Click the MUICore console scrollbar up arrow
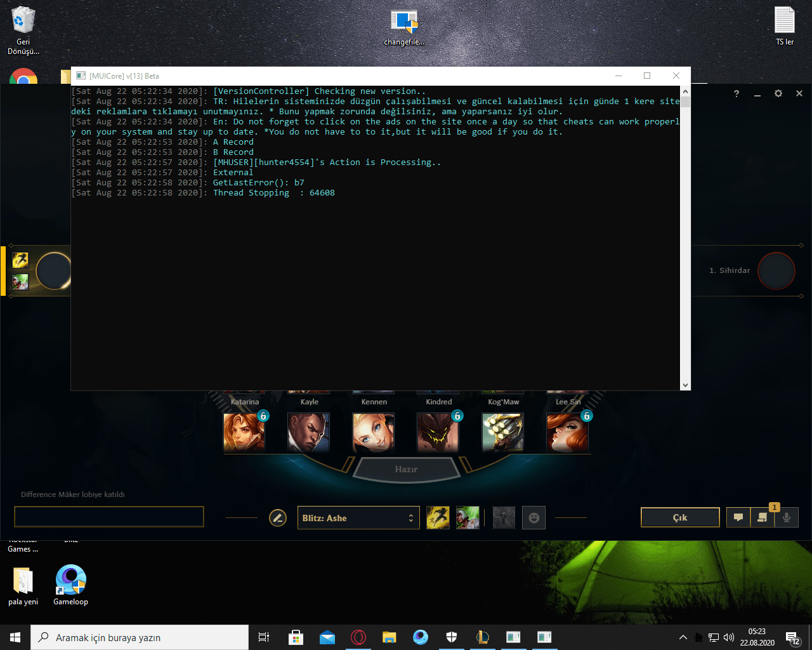This screenshot has width=812, height=650. 685,91
